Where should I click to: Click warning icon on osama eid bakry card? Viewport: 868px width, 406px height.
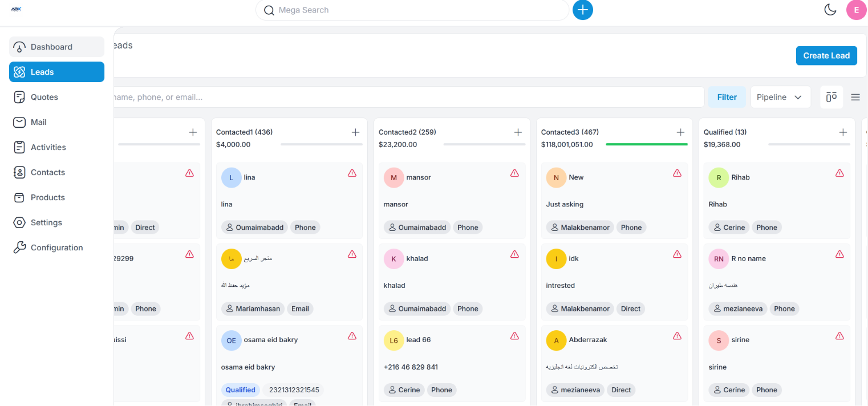click(x=352, y=335)
